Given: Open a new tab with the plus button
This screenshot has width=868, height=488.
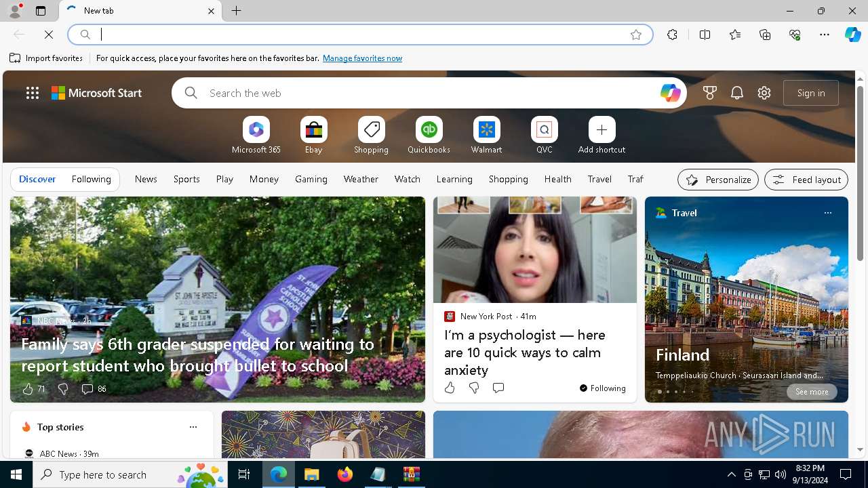Looking at the screenshot, I should (236, 11).
